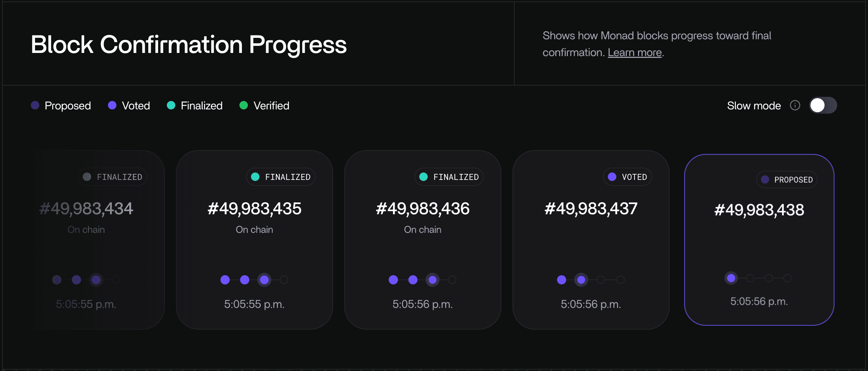
Task: Click the Voted legend dot
Action: [x=112, y=105]
